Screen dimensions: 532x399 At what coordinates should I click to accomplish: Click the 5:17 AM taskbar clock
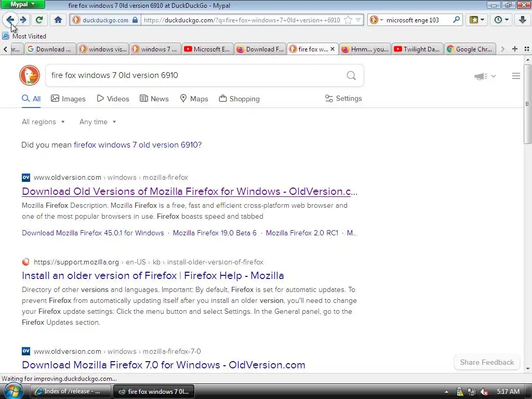pos(508,392)
